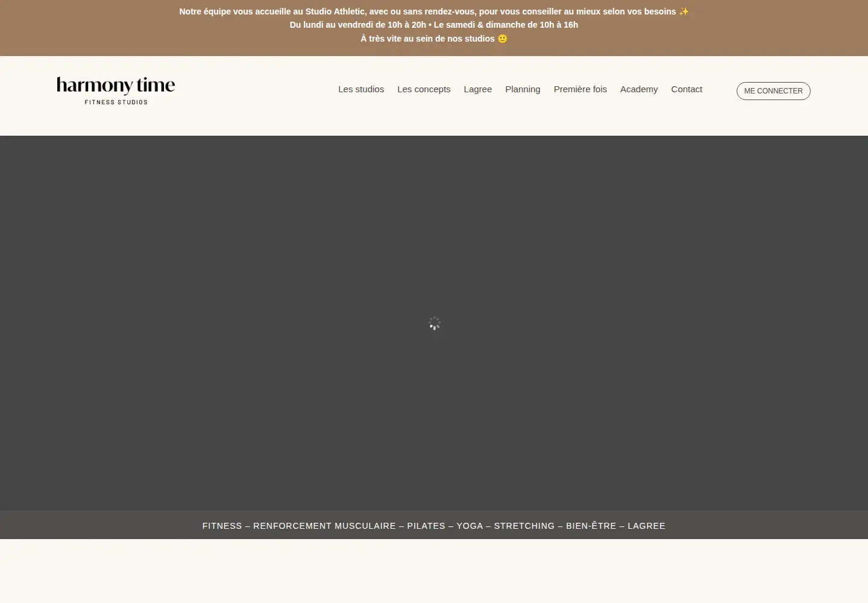The height and width of the screenshot is (603, 868).
Task: Click the loading spinner in hero area
Action: pyautogui.click(x=435, y=324)
